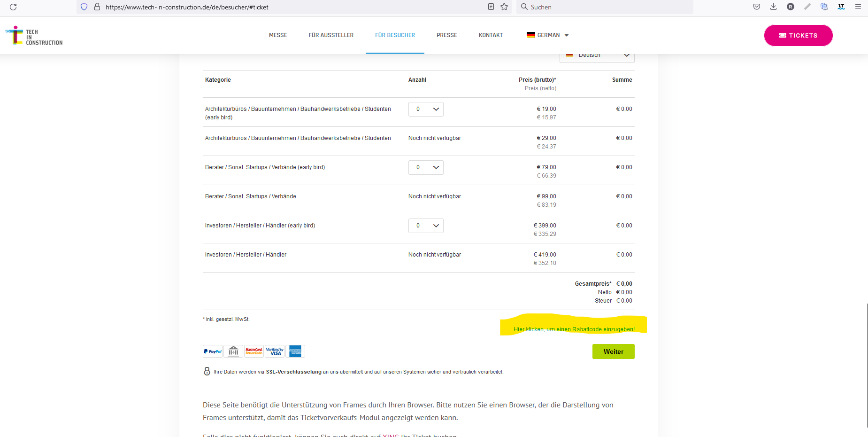Click the SSL padlock icon beside security notice
This screenshot has width=868, height=437.
pos(207,371)
